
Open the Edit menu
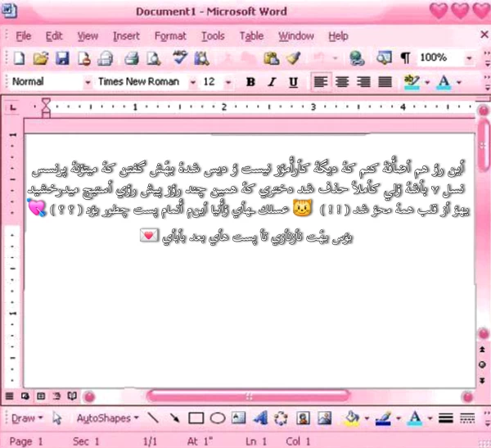(x=54, y=36)
